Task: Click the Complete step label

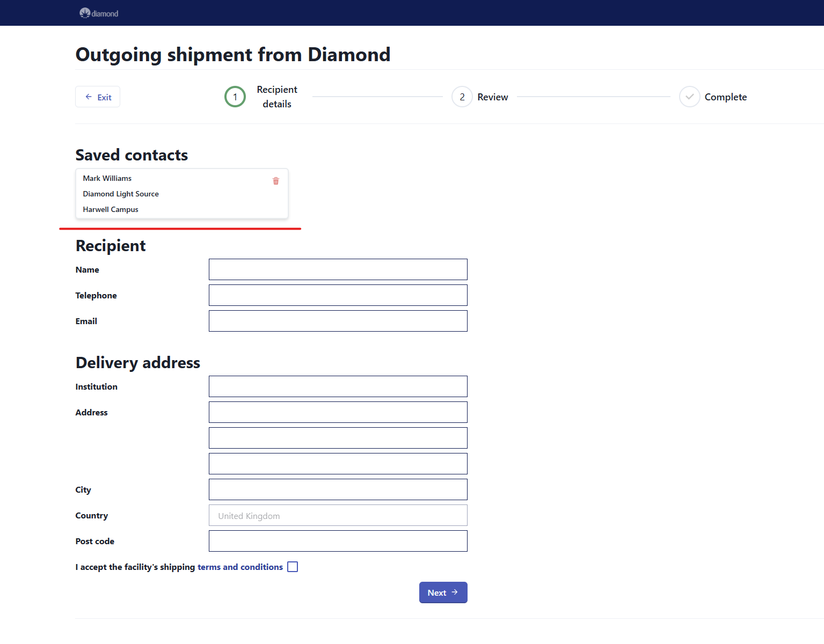Action: coord(726,97)
